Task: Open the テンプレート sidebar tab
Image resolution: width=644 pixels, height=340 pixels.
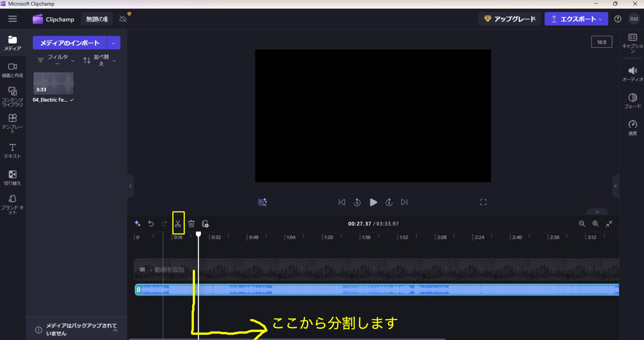Action: coord(13,124)
